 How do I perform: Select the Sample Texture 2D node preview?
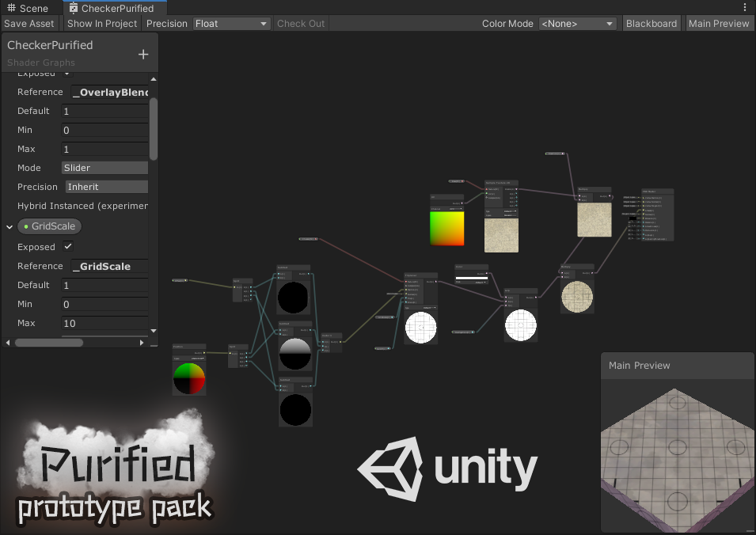[x=501, y=235]
